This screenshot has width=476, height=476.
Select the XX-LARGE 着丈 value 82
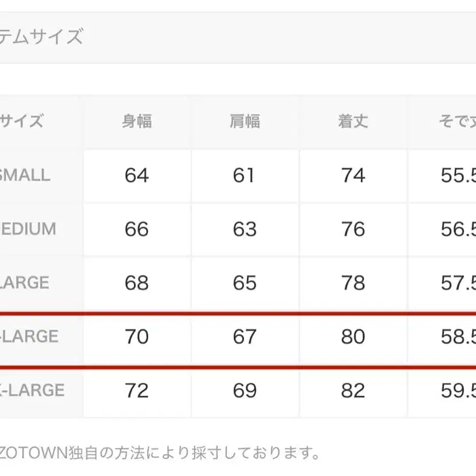point(353,390)
